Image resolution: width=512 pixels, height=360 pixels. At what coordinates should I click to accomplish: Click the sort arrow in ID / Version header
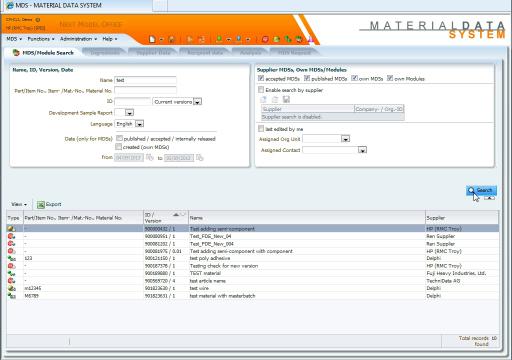click(x=176, y=214)
